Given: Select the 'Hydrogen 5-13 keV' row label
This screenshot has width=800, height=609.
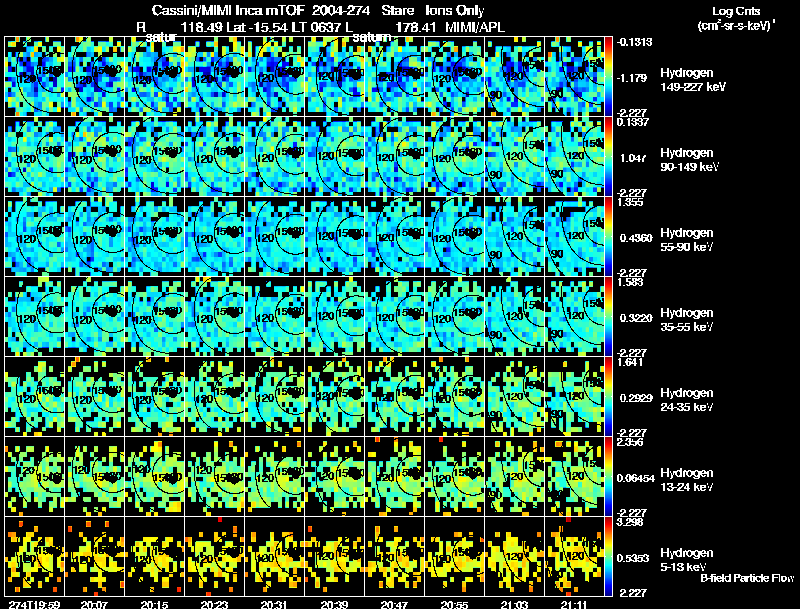Looking at the screenshot, I should point(687,560).
